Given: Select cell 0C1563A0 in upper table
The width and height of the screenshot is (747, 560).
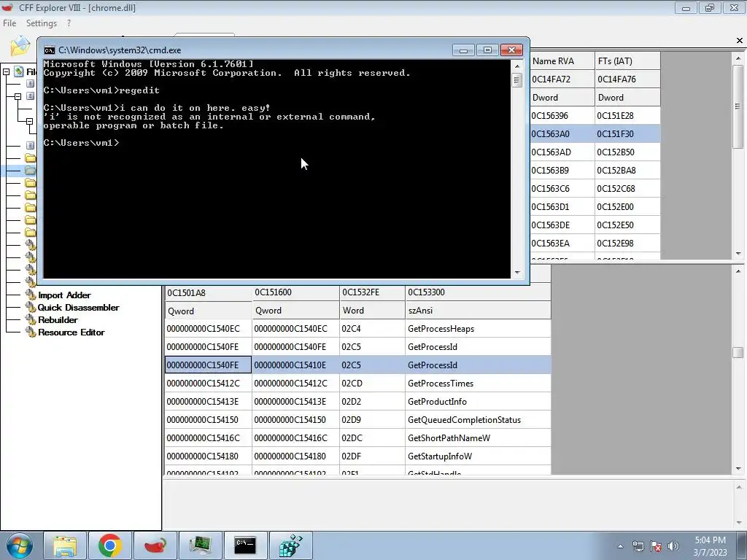Looking at the screenshot, I should [562, 134].
